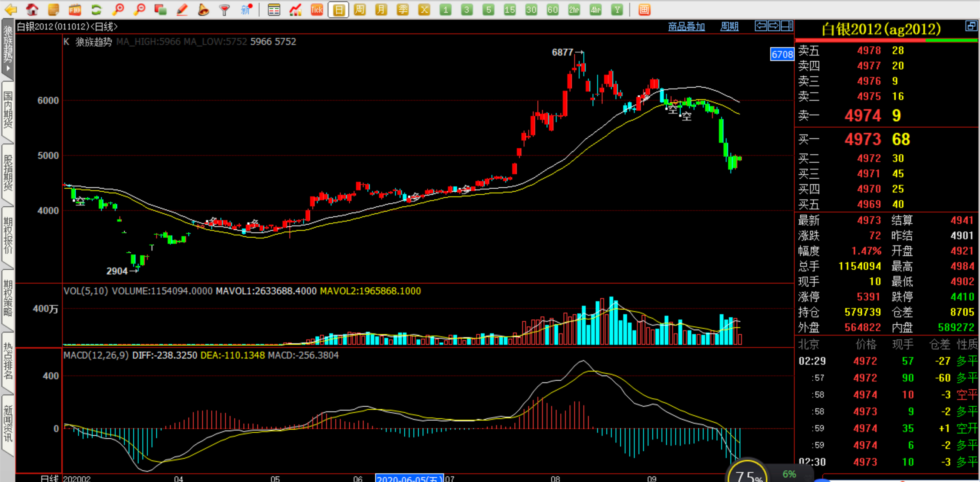Screen dimensions: 980x482
Task: Click the 持仓 579739 open interest value
Action: pyautogui.click(x=862, y=312)
